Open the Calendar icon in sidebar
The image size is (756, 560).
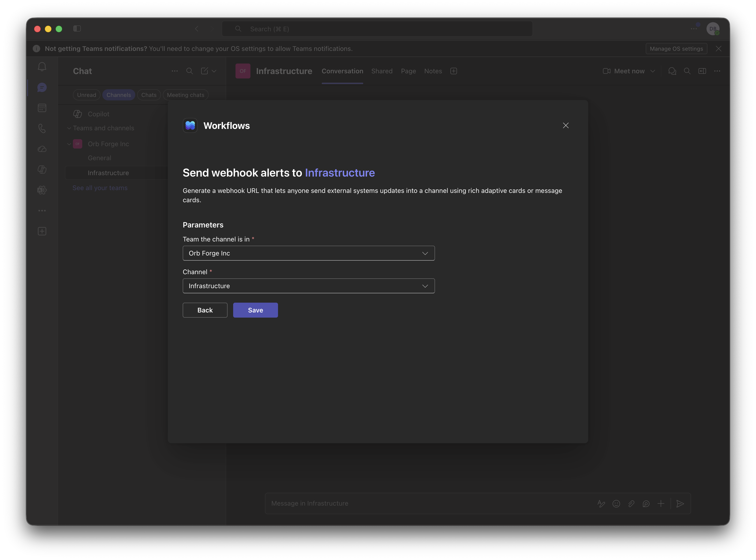point(42,108)
